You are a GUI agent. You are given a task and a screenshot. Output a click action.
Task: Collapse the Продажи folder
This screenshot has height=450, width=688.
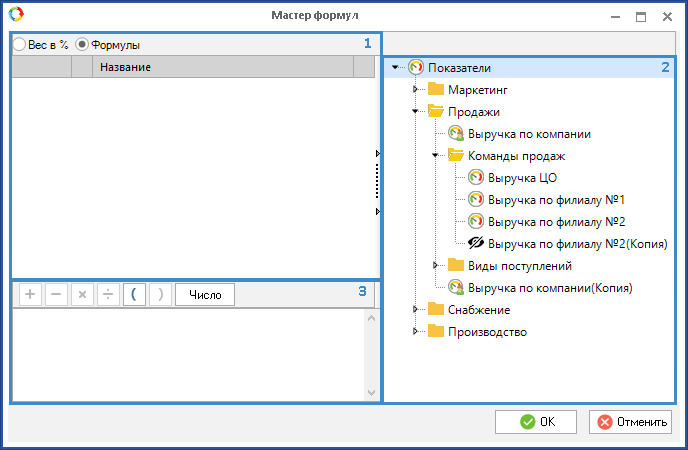(x=416, y=112)
